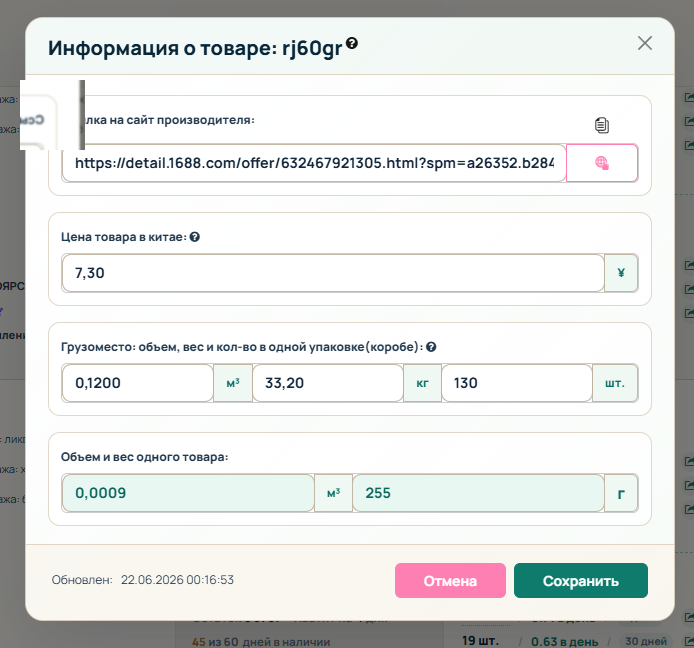Click the manufacturer URL input field

pyautogui.click(x=314, y=163)
